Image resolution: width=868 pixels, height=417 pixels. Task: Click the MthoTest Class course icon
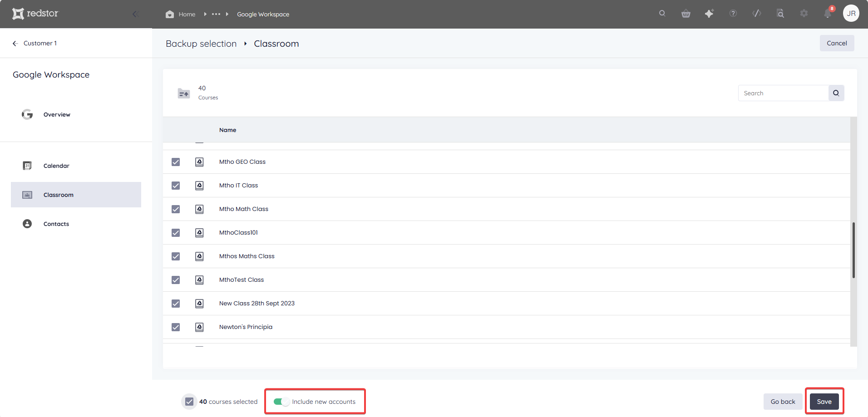[x=199, y=280]
